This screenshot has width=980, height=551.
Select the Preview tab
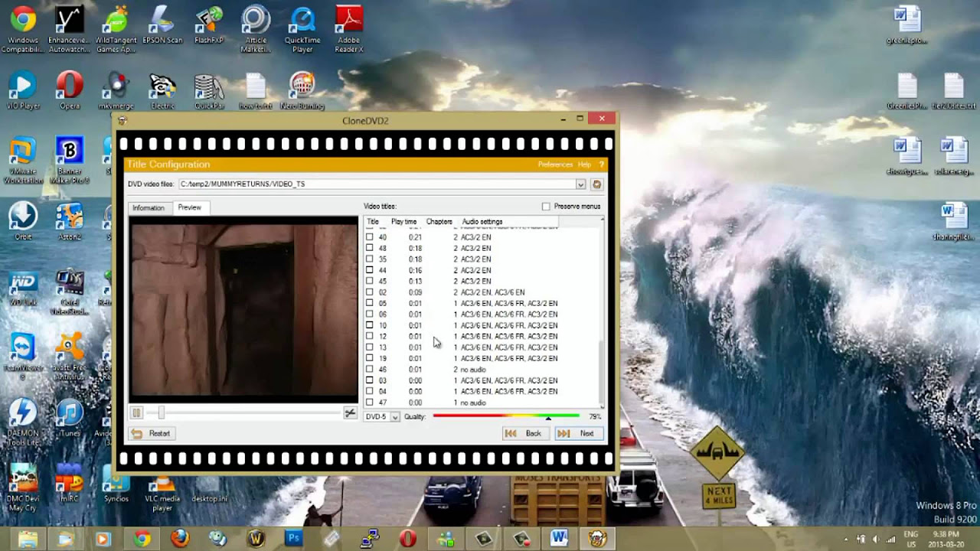[x=189, y=207]
